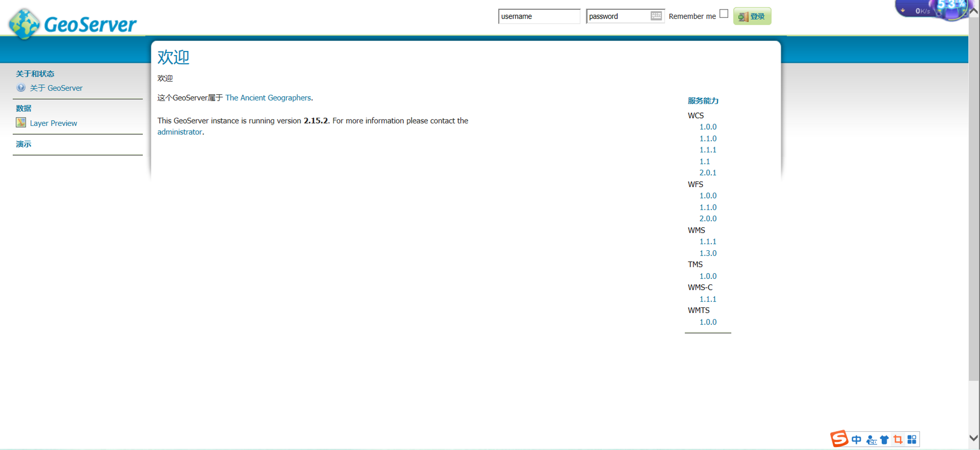980x450 pixels.
Task: Click inside the username input field
Action: (539, 16)
